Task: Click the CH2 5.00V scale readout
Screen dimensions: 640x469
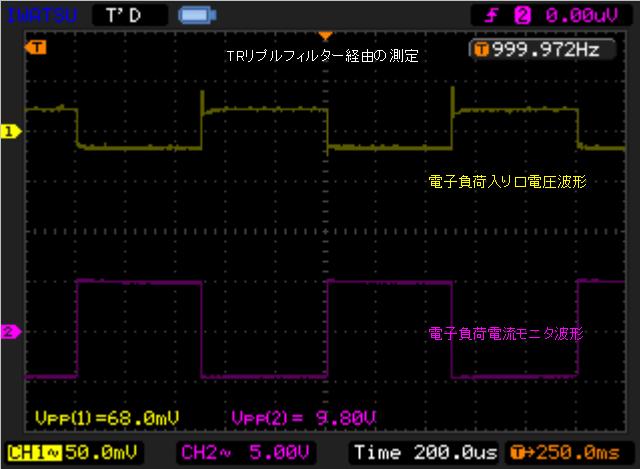Action: click(x=245, y=452)
